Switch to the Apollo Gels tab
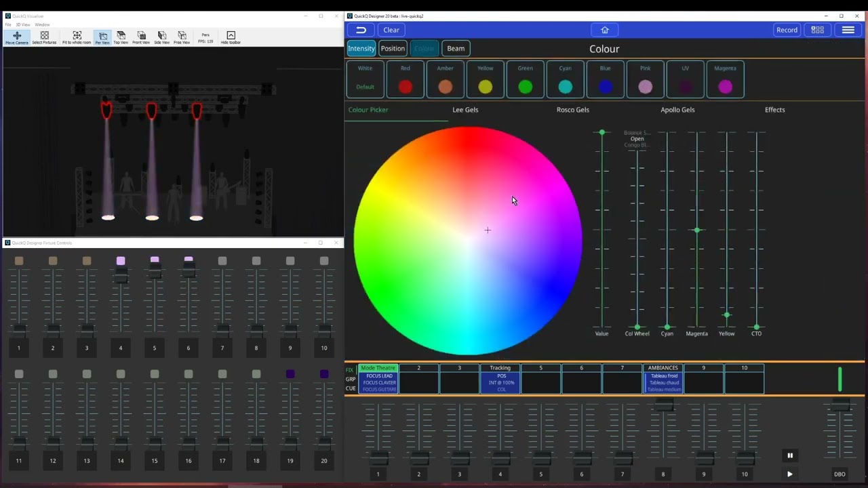This screenshot has width=868, height=488. point(677,110)
